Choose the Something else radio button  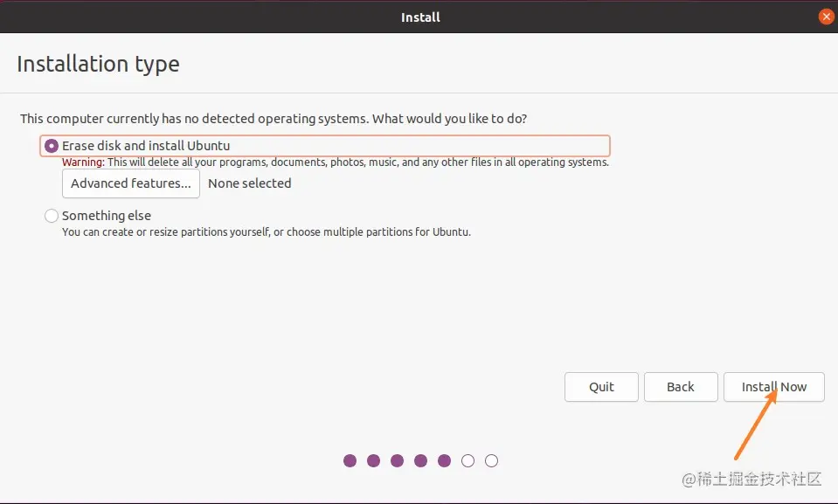coord(52,216)
